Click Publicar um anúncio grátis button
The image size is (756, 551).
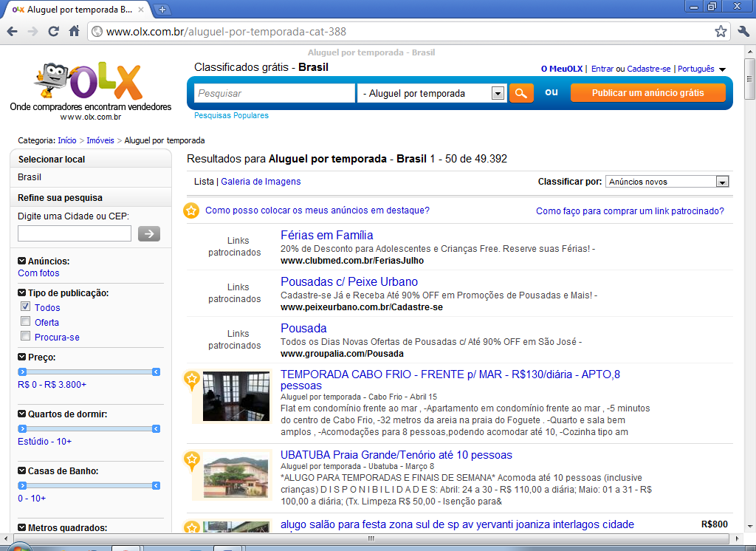tap(647, 92)
